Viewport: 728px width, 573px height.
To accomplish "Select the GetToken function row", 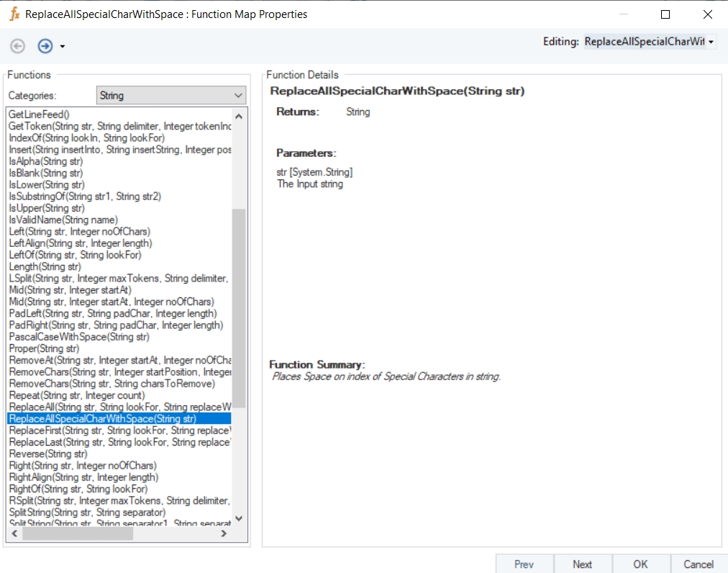I will pos(119,126).
